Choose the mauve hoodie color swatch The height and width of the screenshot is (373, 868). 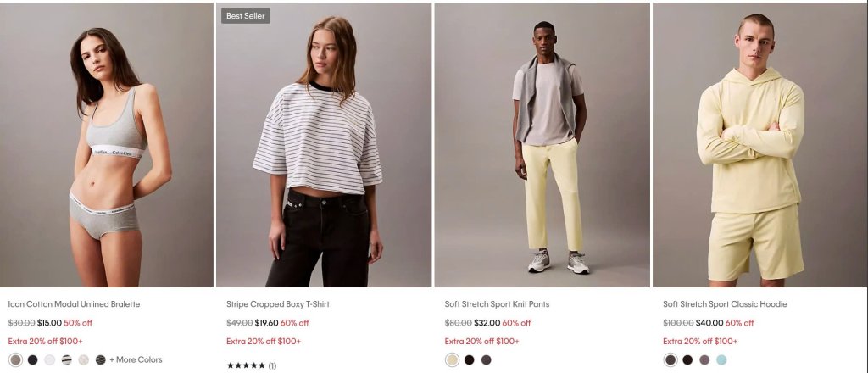coord(704,359)
